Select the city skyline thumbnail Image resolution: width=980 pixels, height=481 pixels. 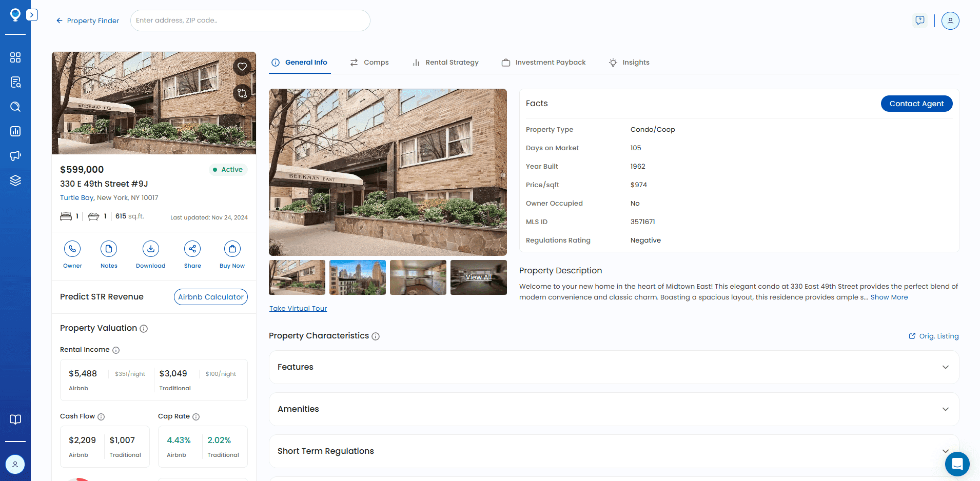pos(358,277)
